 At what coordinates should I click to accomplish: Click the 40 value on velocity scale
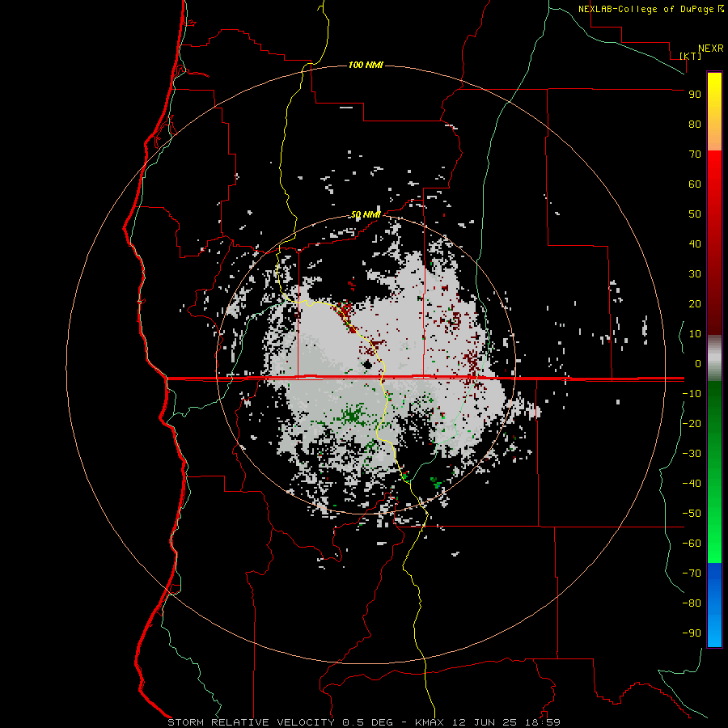coord(695,244)
